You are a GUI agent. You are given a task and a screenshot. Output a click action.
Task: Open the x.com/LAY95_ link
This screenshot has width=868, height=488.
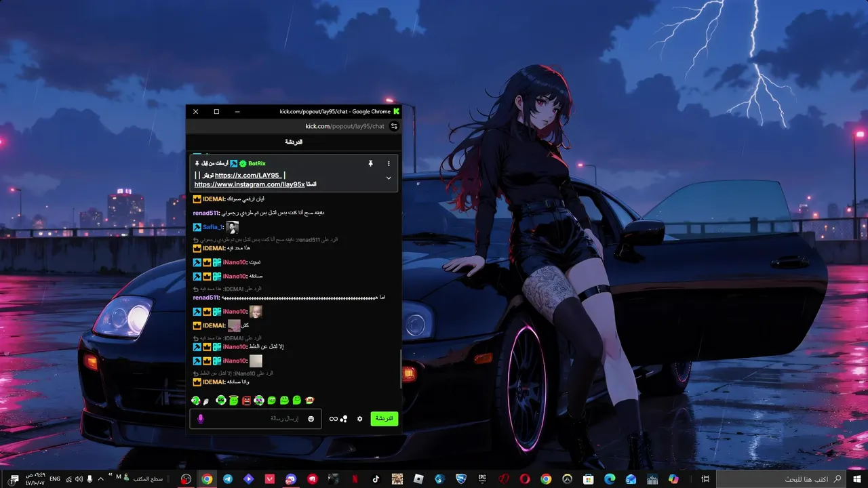coord(248,176)
